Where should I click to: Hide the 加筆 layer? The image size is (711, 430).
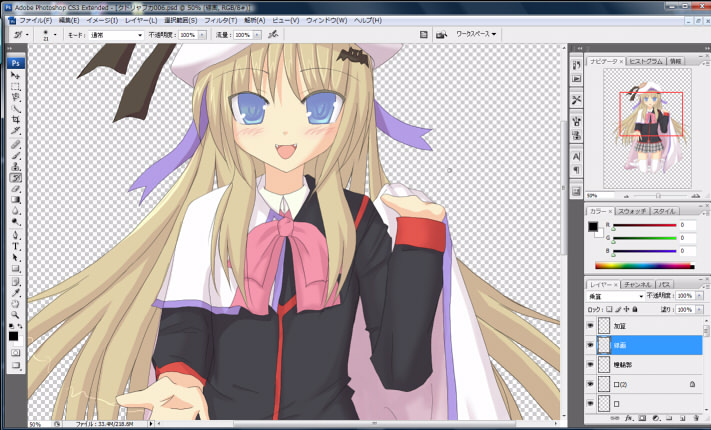(590, 326)
